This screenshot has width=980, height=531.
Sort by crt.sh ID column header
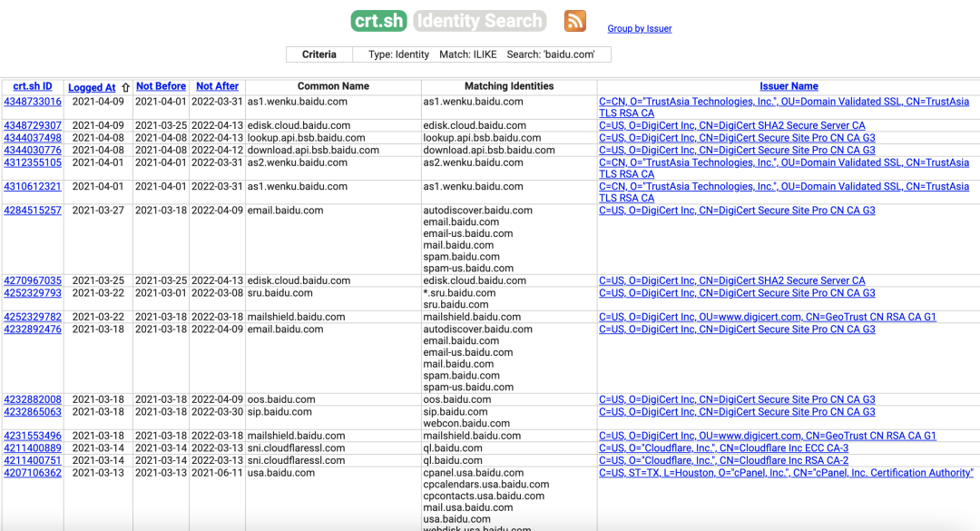click(x=33, y=86)
